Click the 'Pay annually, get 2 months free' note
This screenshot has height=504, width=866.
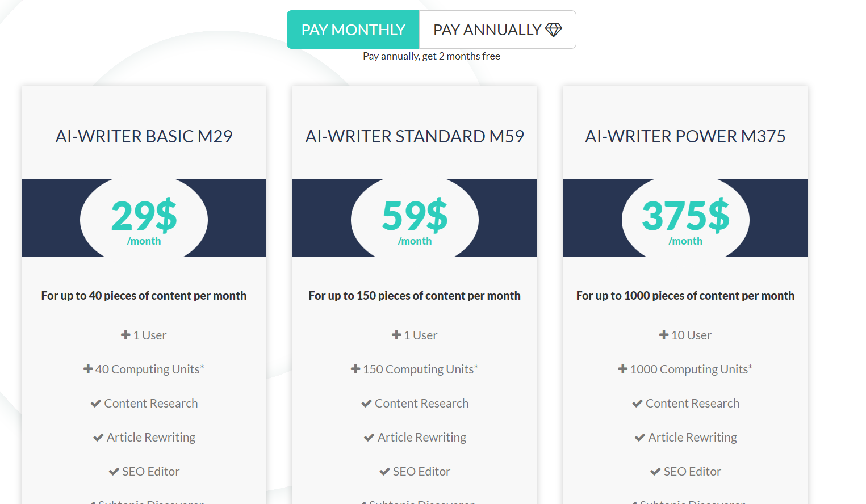(x=432, y=56)
